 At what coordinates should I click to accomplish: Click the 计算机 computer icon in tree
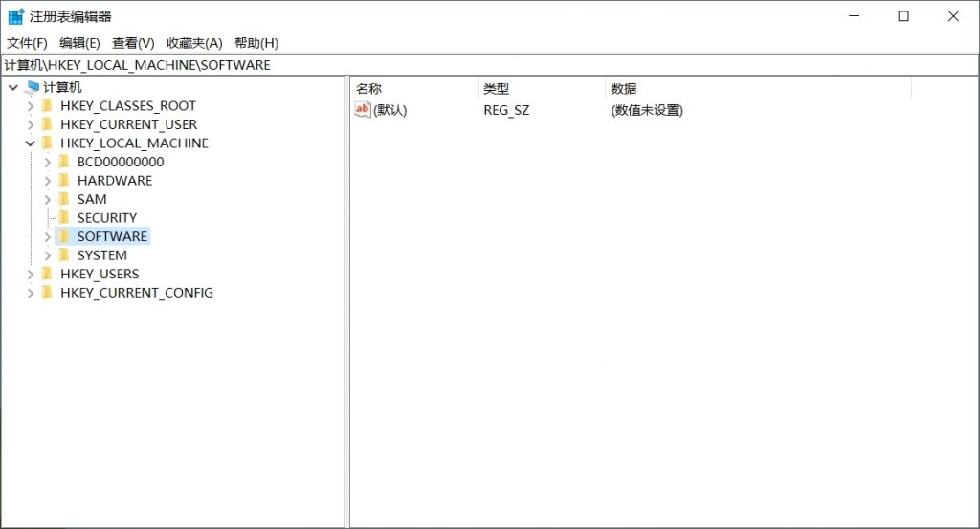coord(33,86)
